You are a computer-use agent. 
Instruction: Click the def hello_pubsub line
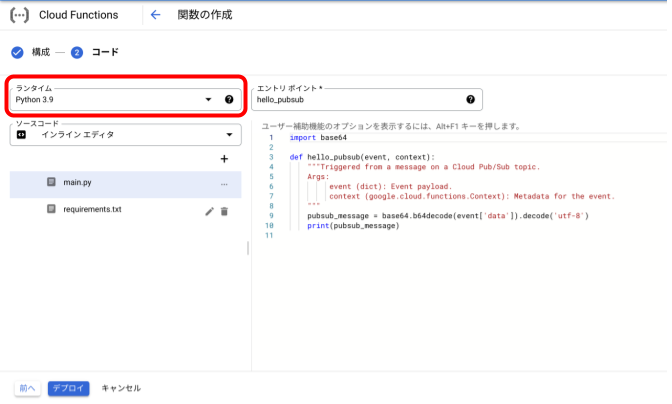362,157
